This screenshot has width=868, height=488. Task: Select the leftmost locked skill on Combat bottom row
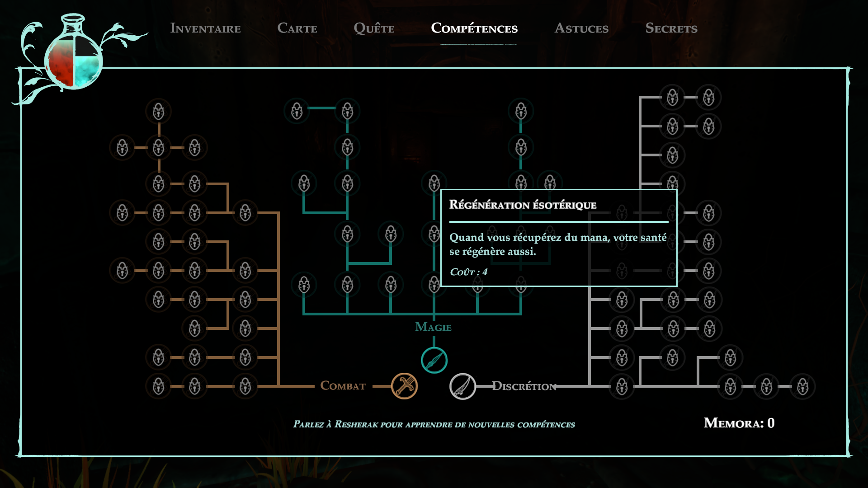158,386
